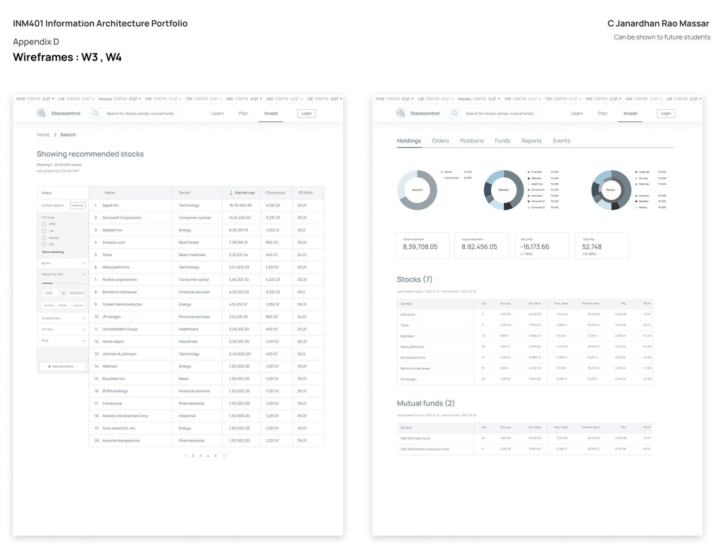Screen dimensions: 728x560
Task: Click S&P 500 index fund row
Action: 525,438
